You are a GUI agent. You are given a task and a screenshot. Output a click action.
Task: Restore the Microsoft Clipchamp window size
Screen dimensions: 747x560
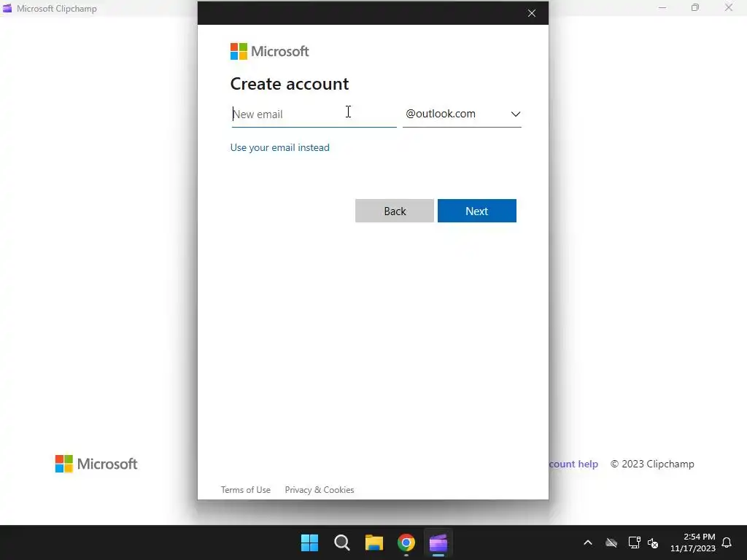(695, 7)
